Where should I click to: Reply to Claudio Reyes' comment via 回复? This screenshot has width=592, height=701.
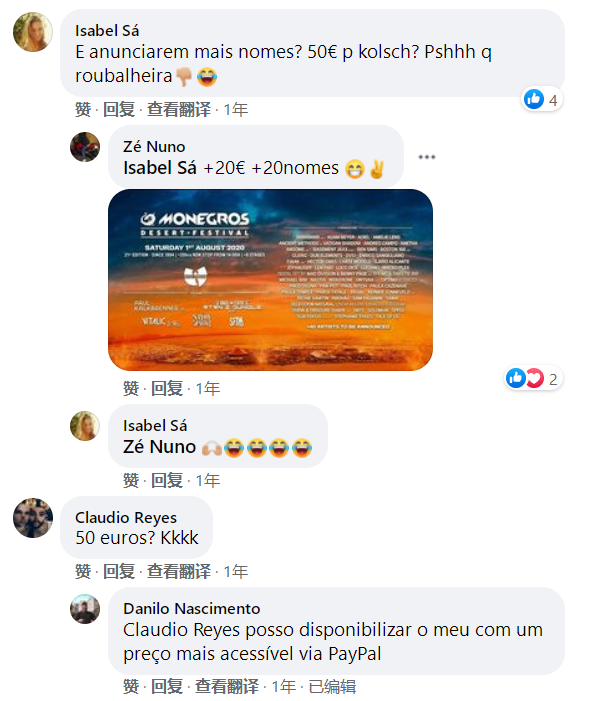coord(119,571)
